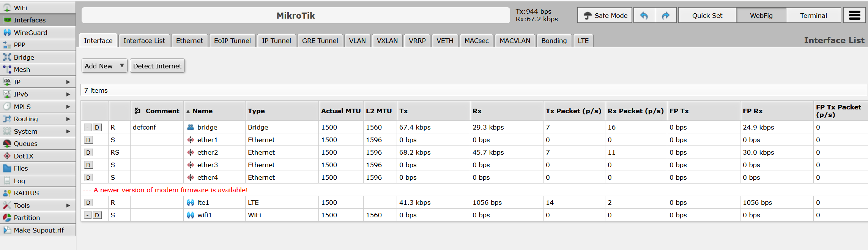The height and width of the screenshot is (250, 868).
Task: Click the undo arrow icon
Action: point(644,16)
